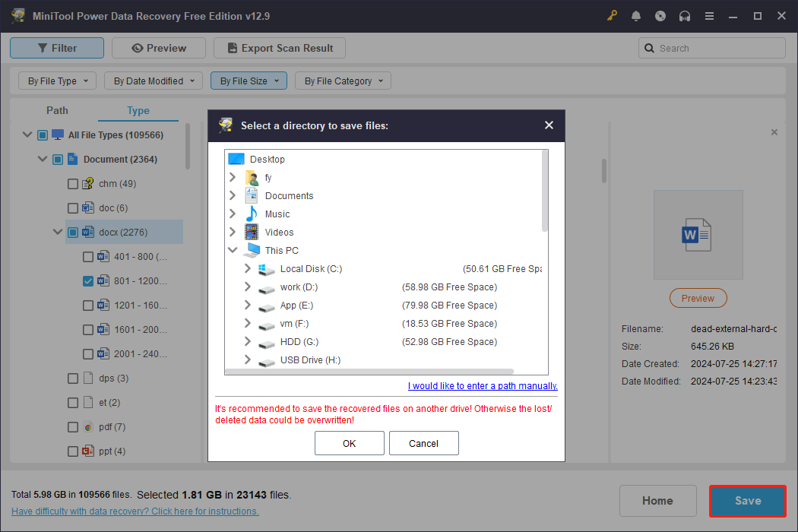Click the USB Drive (H:) drive icon
Screen dimensions: 798x532
point(266,362)
